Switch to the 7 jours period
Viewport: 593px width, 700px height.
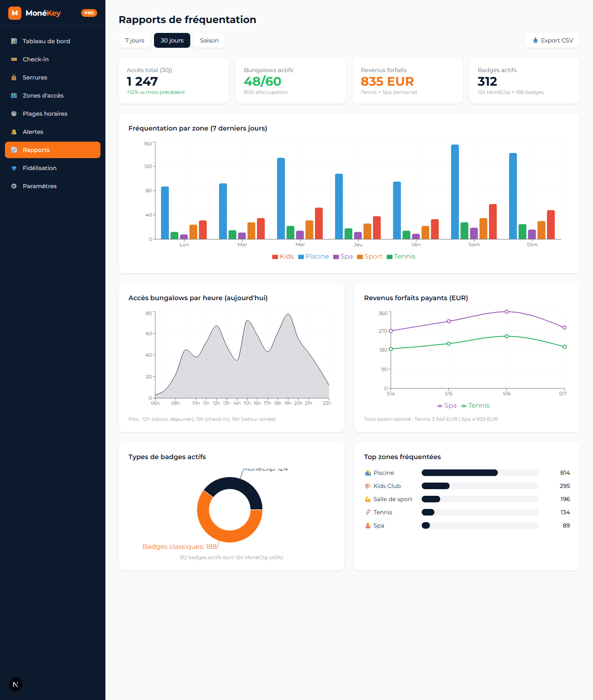(x=135, y=40)
